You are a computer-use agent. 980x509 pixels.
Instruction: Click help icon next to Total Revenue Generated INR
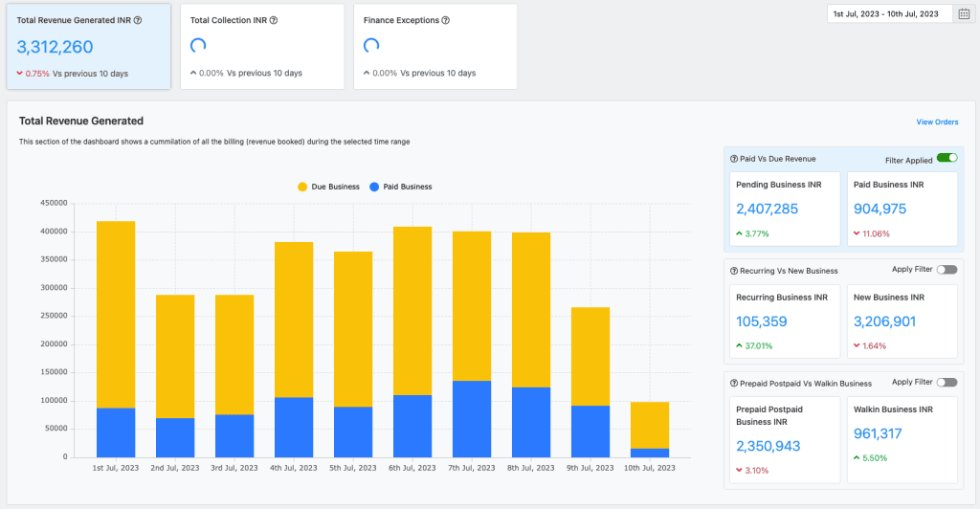pyautogui.click(x=139, y=20)
